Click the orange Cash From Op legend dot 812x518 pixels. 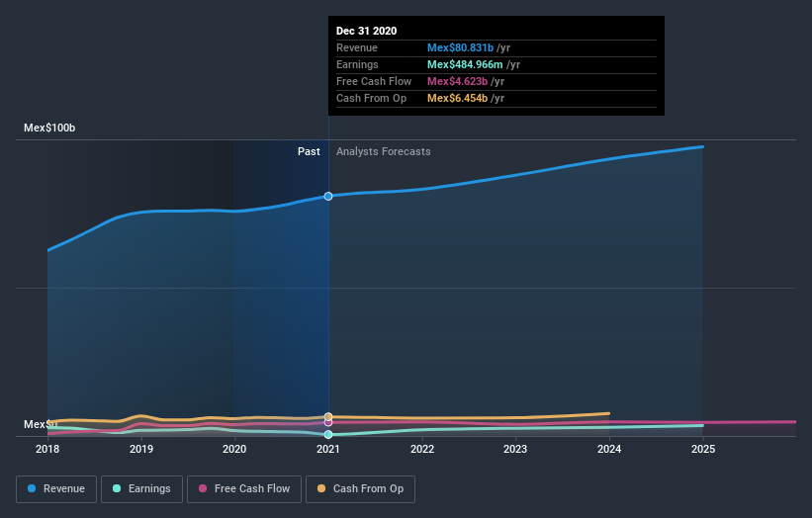pos(321,488)
